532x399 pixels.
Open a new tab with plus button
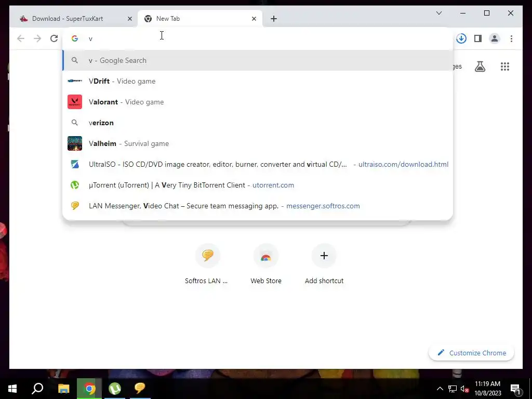274,19
